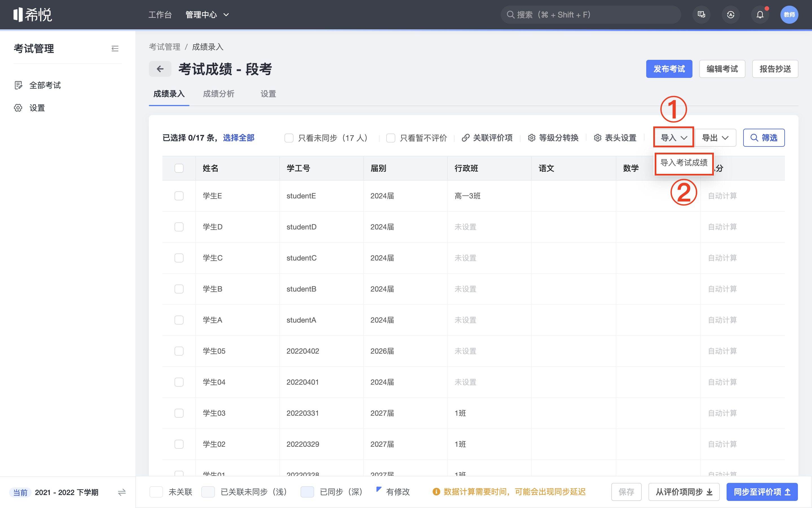812x508 pixels.
Task: Expand the 管理中心 dropdown
Action: [207, 14]
